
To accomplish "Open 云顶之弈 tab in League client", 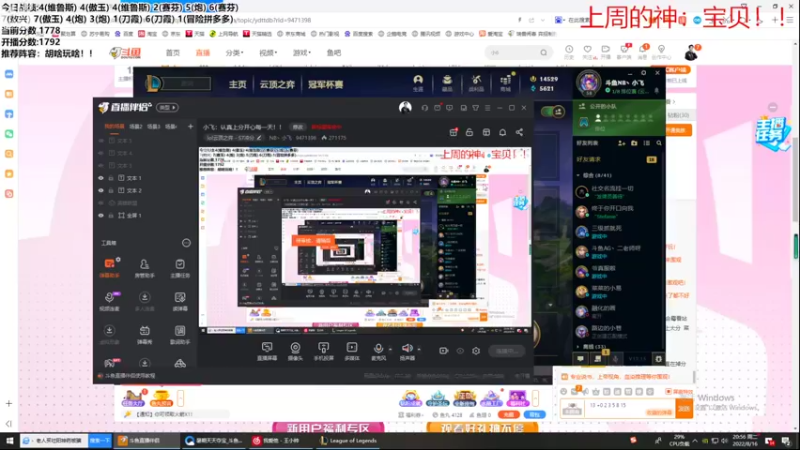I will tap(277, 84).
